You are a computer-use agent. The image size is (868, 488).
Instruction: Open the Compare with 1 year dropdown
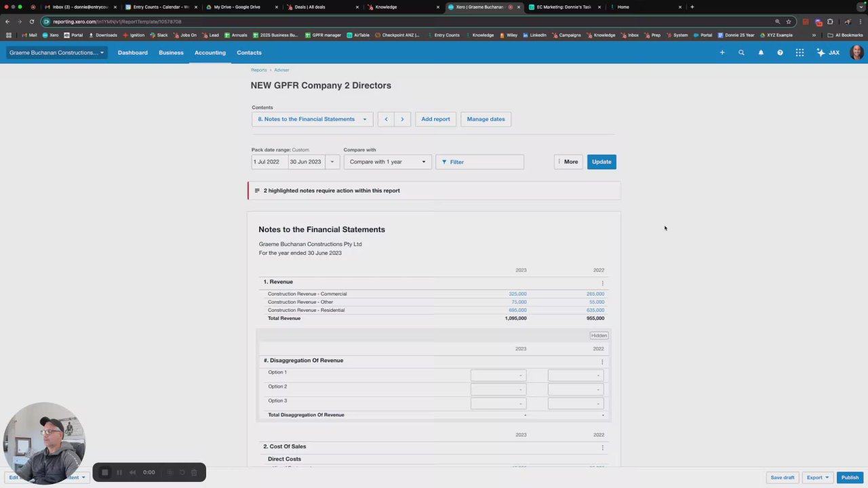point(387,162)
